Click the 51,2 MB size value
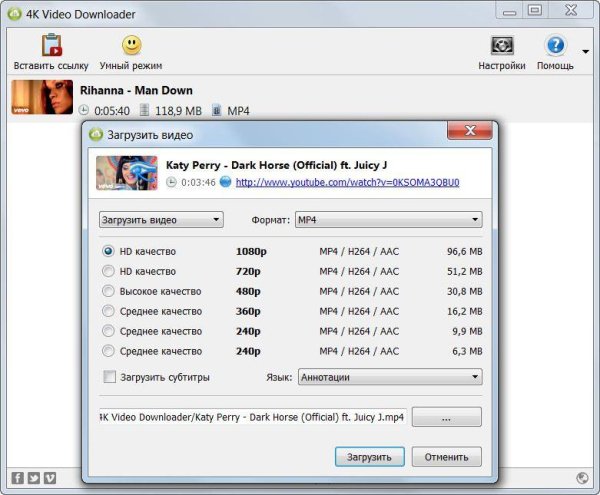The image size is (600, 495). tap(465, 271)
